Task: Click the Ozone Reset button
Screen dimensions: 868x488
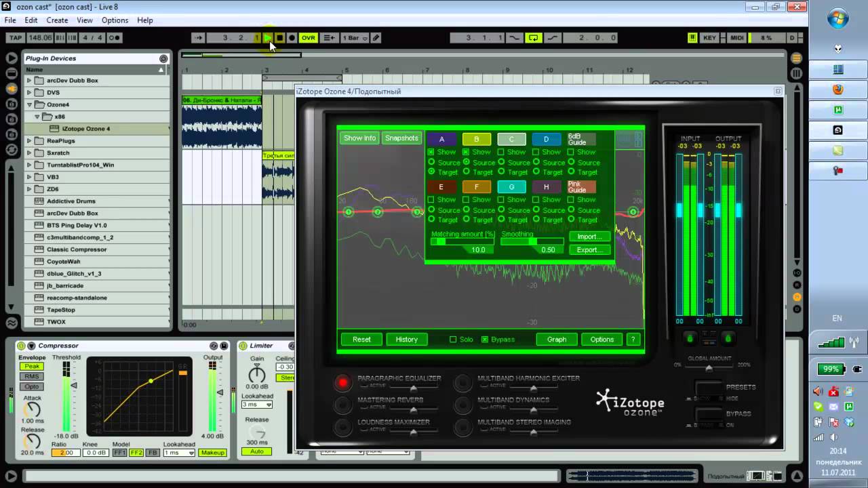Action: [x=361, y=340]
